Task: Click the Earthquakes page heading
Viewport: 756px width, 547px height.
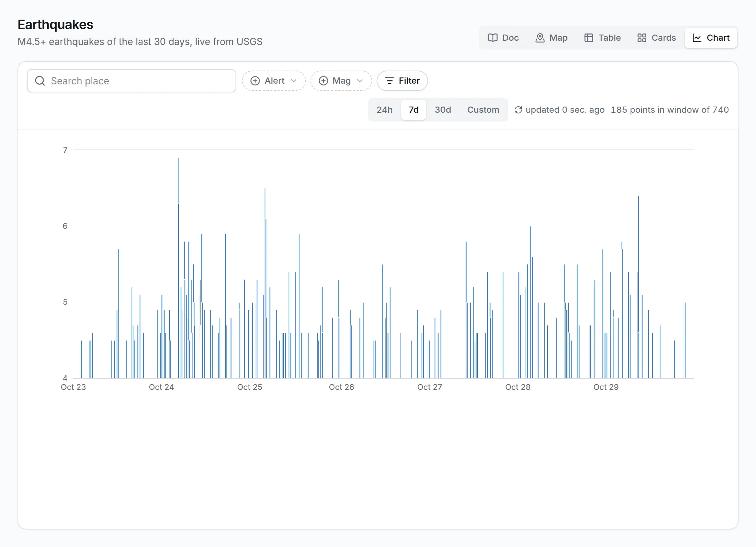Action: pos(56,25)
